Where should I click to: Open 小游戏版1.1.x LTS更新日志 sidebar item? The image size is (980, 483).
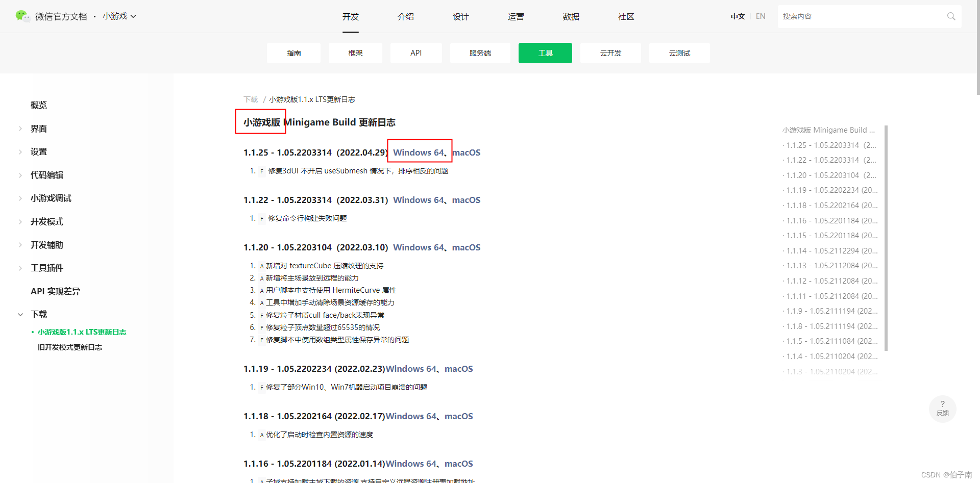click(x=82, y=332)
